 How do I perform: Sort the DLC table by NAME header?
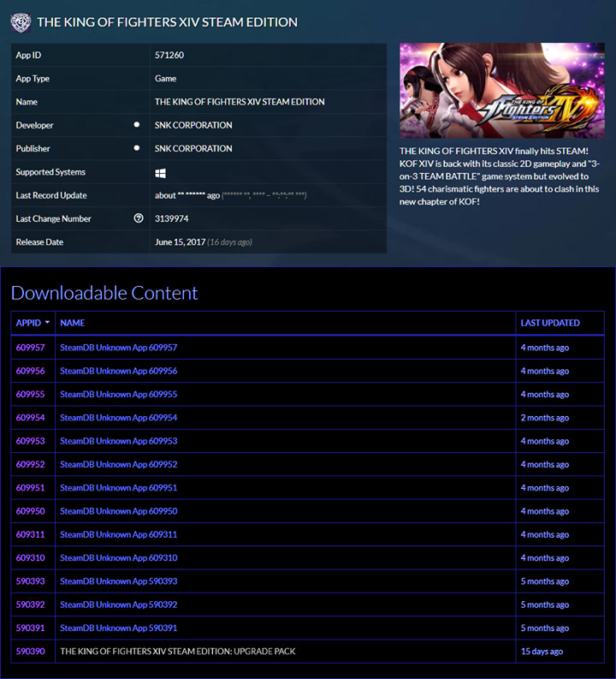[x=72, y=323]
